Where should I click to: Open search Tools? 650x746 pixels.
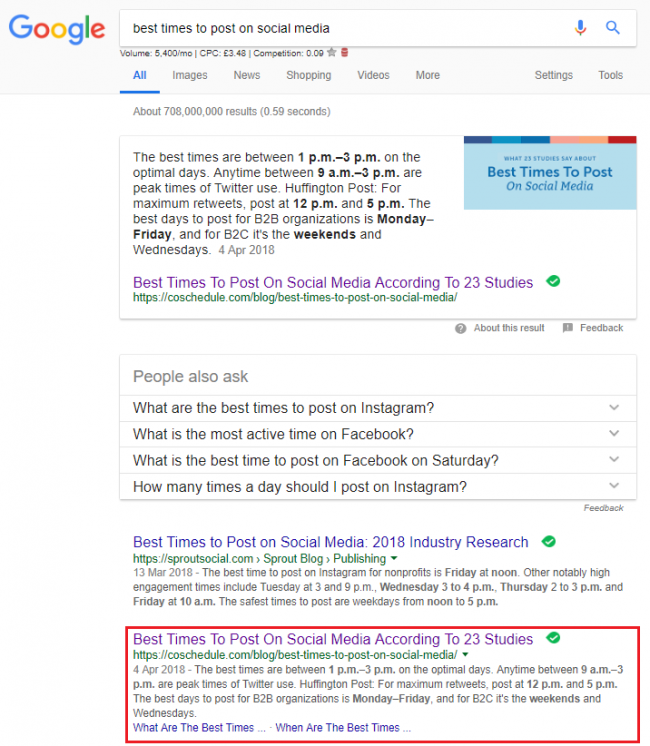click(x=611, y=75)
